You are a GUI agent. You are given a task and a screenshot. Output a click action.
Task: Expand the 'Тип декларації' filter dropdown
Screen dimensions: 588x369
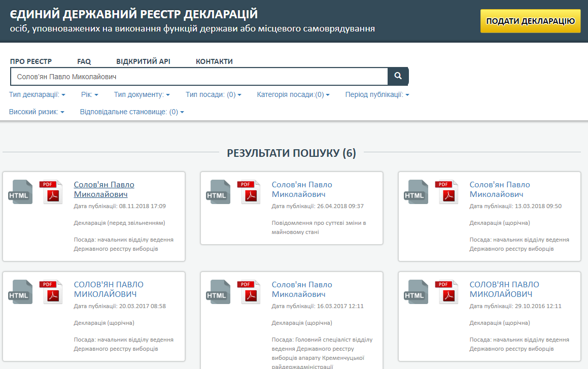(x=37, y=94)
